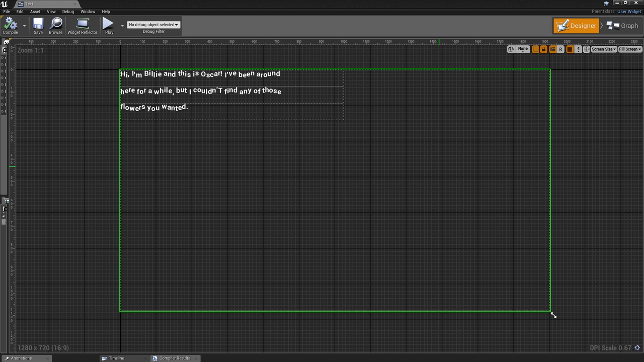Open the grid snap size value selector
644x362 pixels.
578,49
